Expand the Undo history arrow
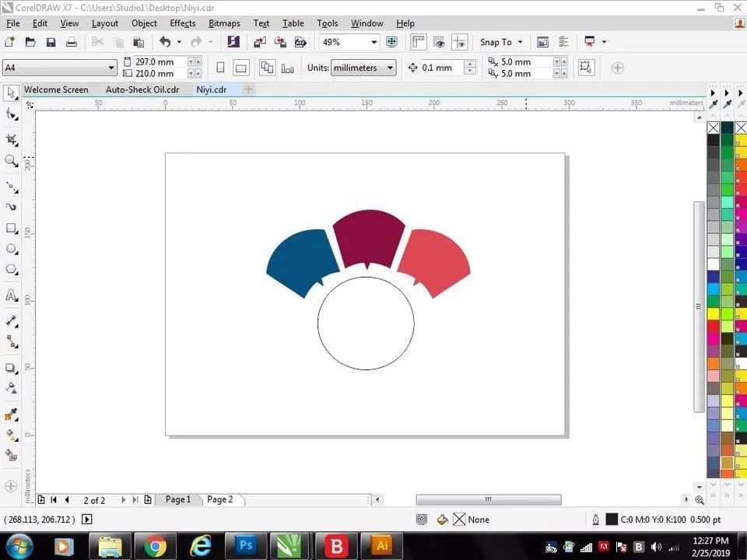The width and height of the screenshot is (747, 560). click(179, 42)
